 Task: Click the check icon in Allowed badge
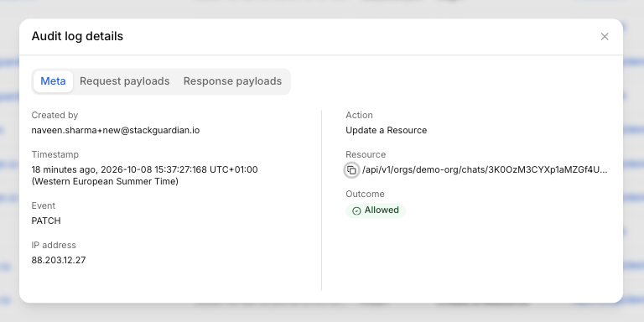coord(356,210)
